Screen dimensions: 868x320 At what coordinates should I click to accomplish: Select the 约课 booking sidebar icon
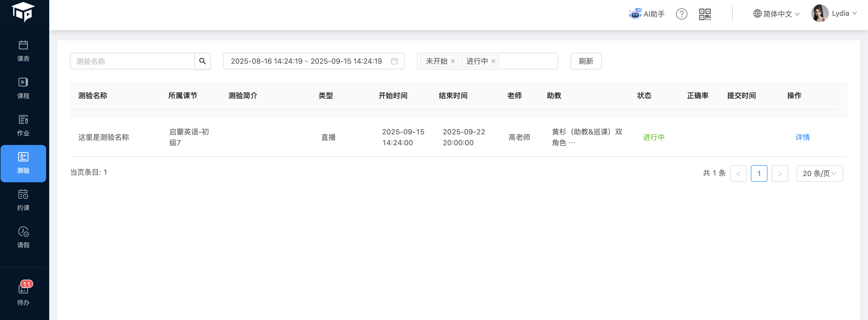point(23,200)
